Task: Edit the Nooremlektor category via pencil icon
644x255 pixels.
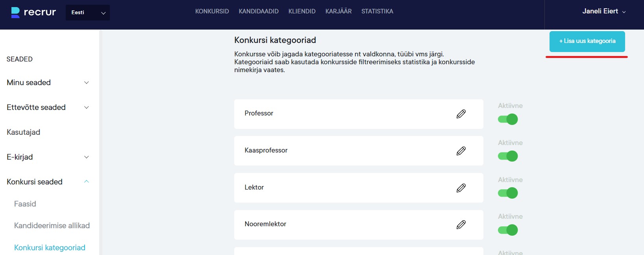Action: tap(461, 225)
